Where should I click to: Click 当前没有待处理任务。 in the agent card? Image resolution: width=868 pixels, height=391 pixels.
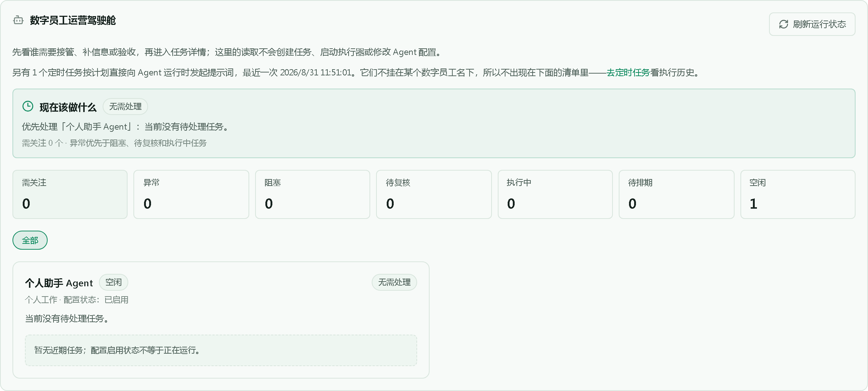pyautogui.click(x=67, y=319)
